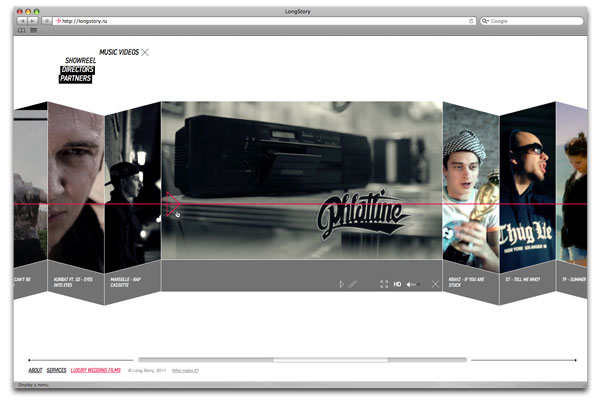
Task: Open the Music Videos menu item
Action: click(119, 52)
